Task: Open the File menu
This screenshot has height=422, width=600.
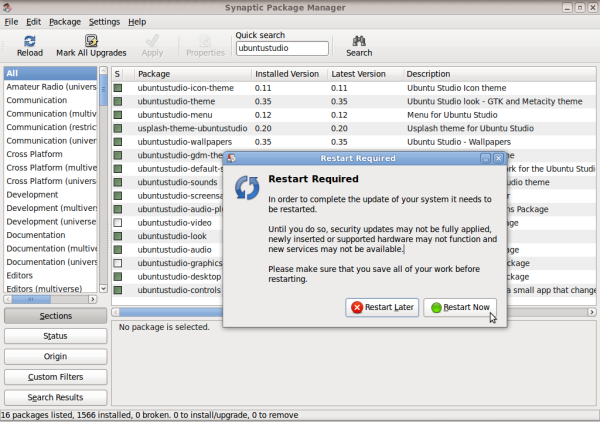Action: 11,22
